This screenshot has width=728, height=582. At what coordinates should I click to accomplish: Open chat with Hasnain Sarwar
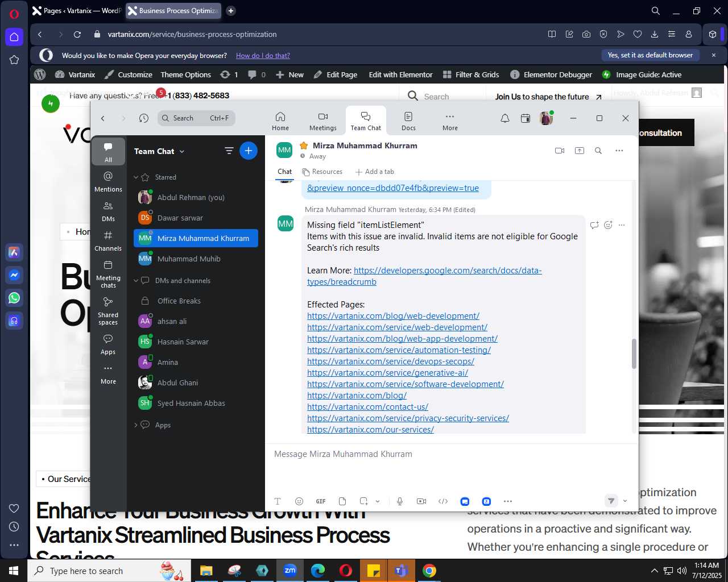tap(196, 342)
